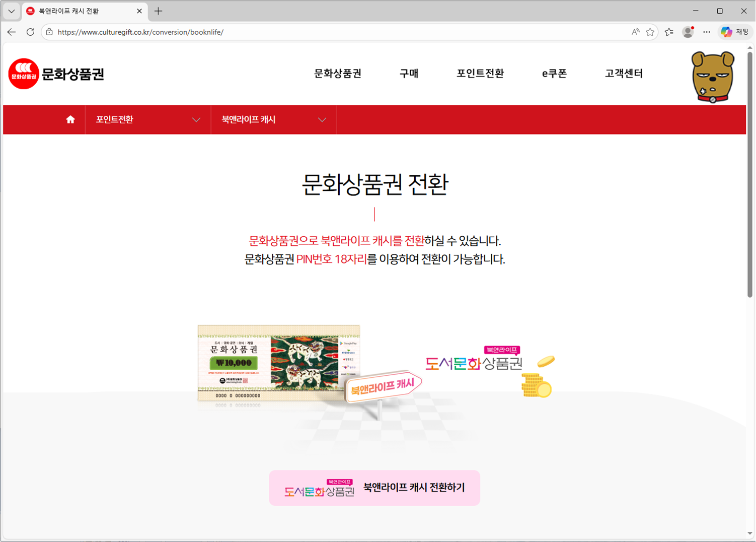Maximize the browser window
The image size is (756, 542).
(x=720, y=11)
